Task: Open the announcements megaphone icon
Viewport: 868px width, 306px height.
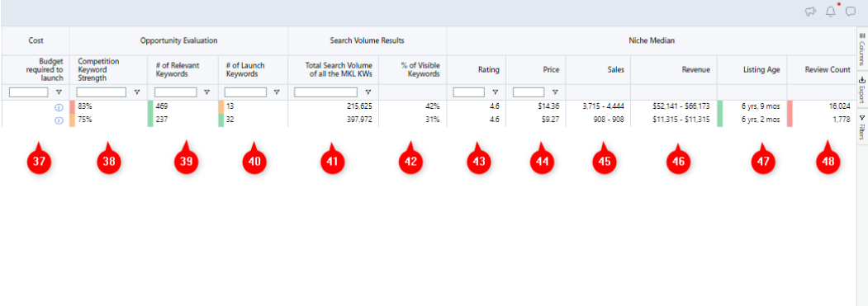Action: point(810,12)
